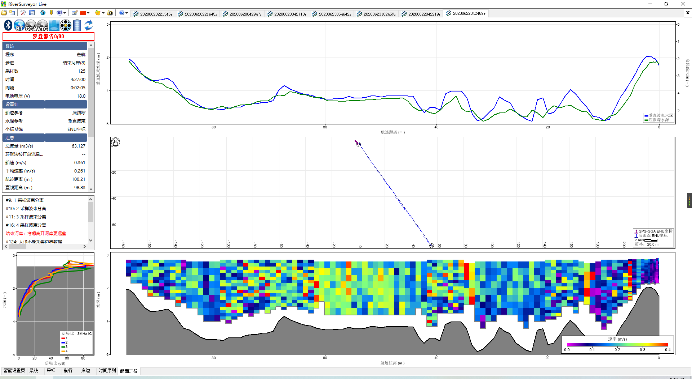The height and width of the screenshot is (379, 692).
Task: Select the fourth data file tab
Action: (287, 14)
